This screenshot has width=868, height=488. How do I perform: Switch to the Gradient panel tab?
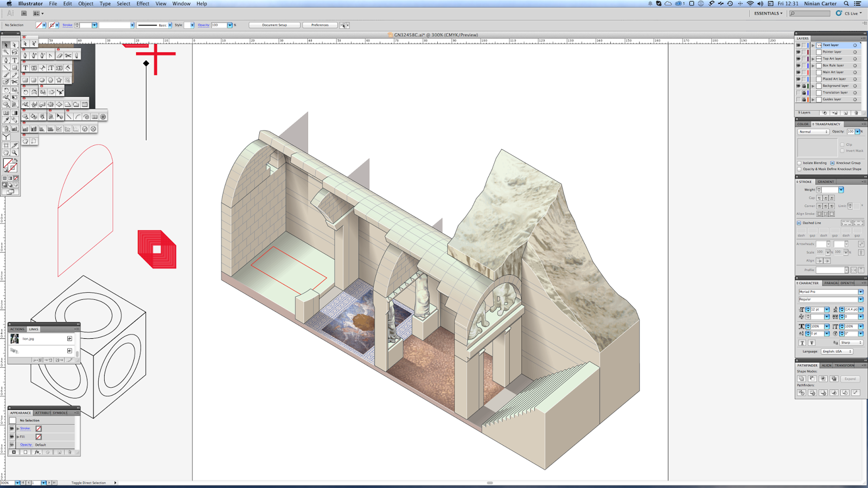coord(826,182)
